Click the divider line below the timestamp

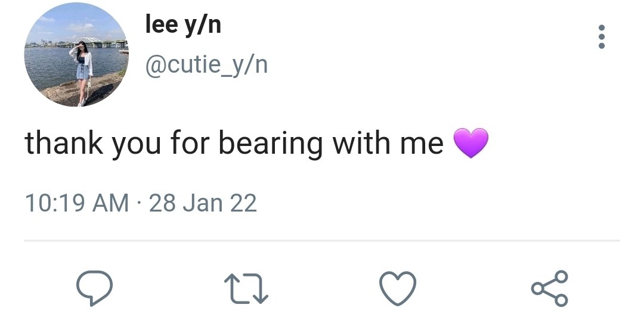[x=322, y=241]
